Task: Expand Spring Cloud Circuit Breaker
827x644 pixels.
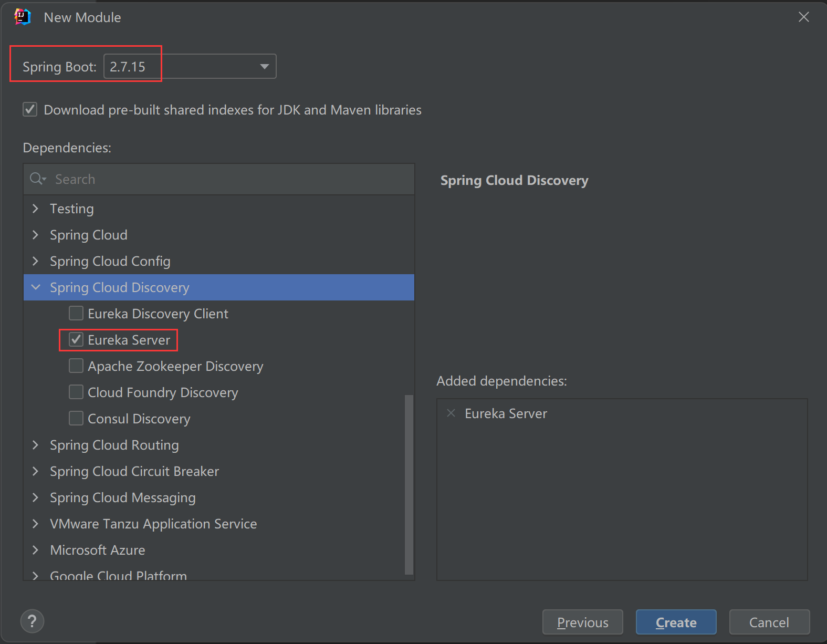Action: (35, 471)
